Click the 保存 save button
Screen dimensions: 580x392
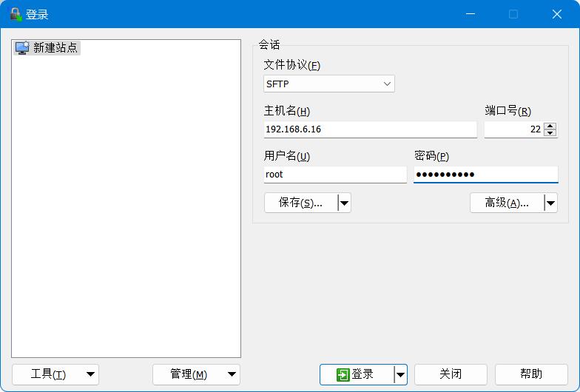coord(300,203)
